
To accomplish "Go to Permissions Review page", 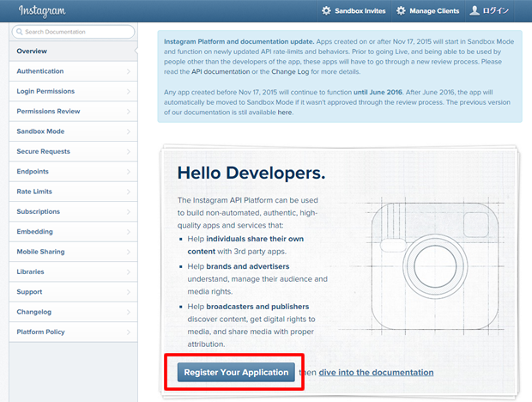I will point(73,112).
